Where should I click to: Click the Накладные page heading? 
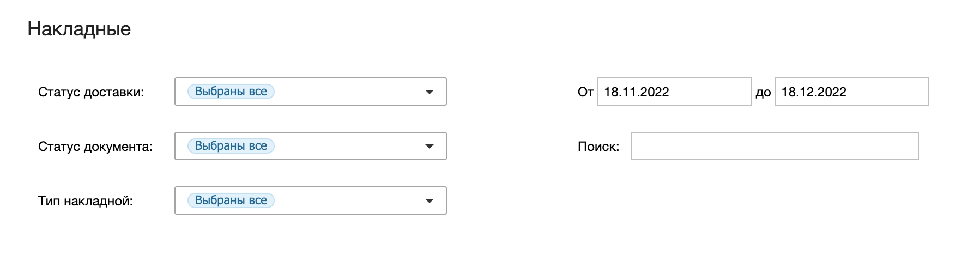(x=79, y=29)
